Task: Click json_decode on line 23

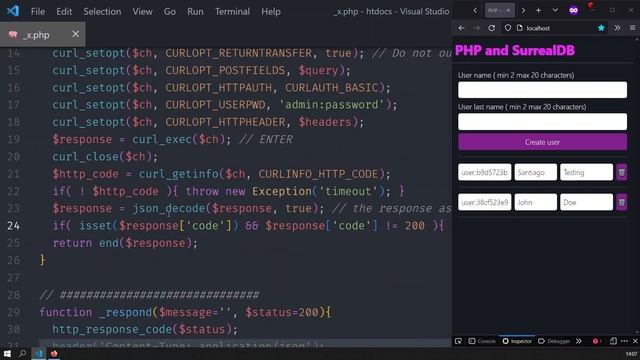Action: click(x=169, y=209)
